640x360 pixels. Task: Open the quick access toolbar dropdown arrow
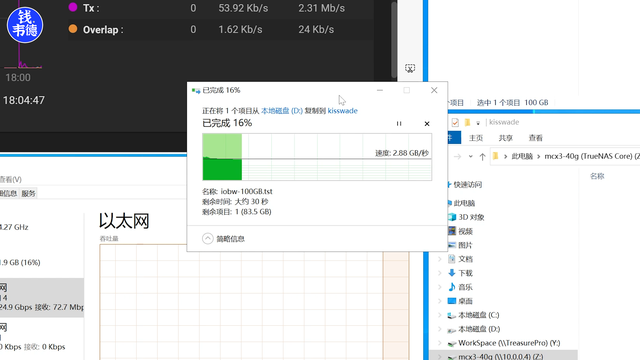point(478,122)
